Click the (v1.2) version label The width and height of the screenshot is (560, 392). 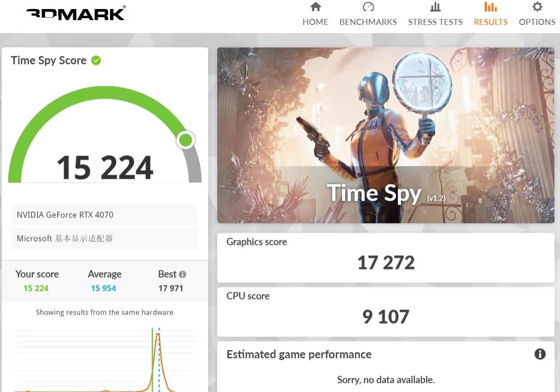(436, 199)
